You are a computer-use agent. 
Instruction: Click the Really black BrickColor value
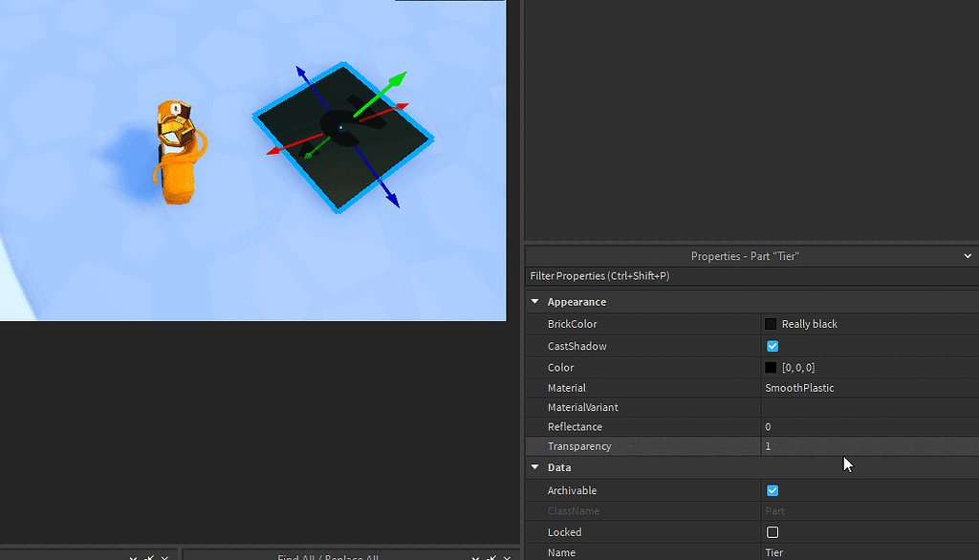[808, 324]
